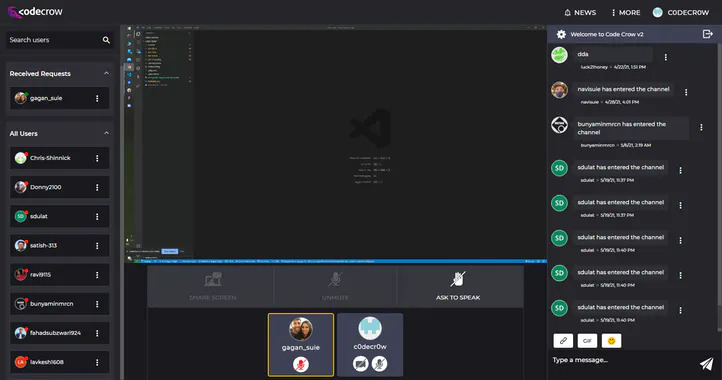This screenshot has width=722, height=380.
Task: Select user lavkesh1608 in list
Action: [59, 362]
